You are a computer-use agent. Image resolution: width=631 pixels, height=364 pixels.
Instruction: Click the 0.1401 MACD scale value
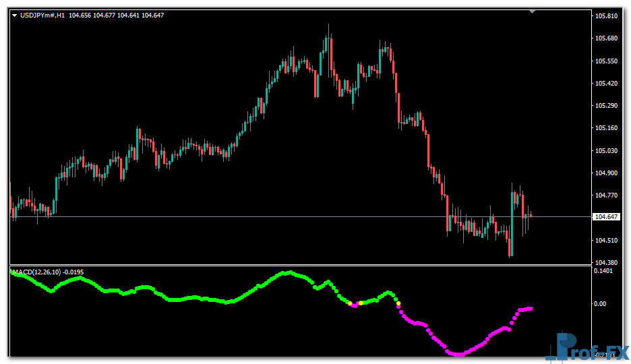tap(603, 271)
